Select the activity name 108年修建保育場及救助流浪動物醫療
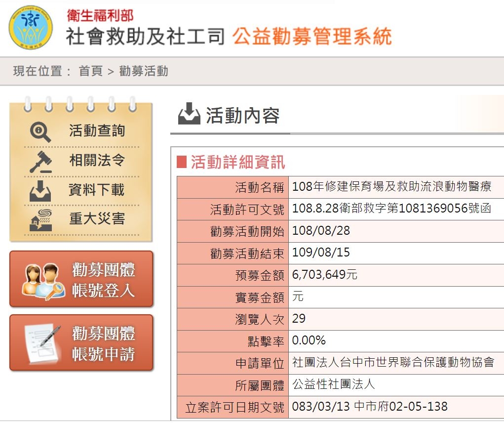 (x=391, y=186)
